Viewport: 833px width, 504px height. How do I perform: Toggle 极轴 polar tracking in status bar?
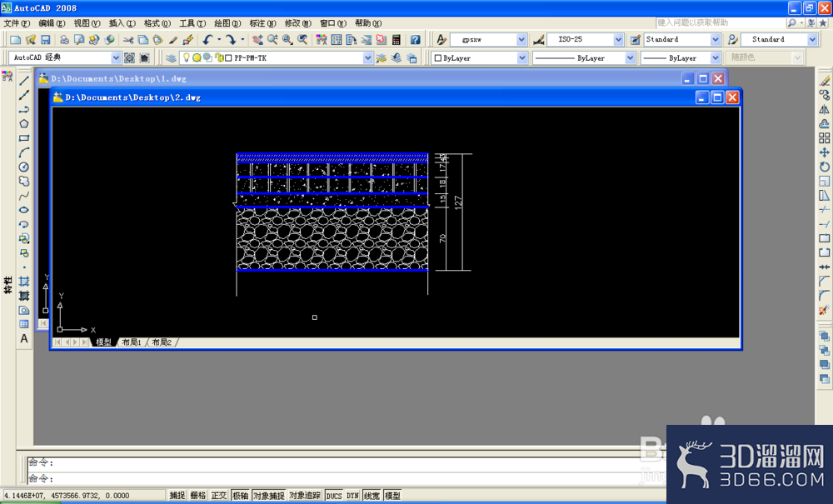[240, 496]
